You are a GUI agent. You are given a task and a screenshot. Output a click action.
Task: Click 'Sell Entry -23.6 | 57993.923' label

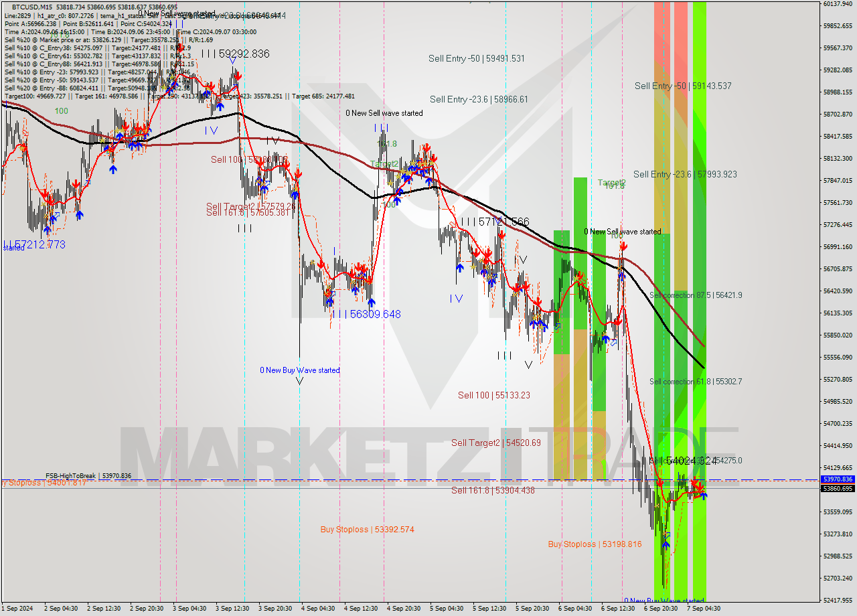(x=685, y=175)
